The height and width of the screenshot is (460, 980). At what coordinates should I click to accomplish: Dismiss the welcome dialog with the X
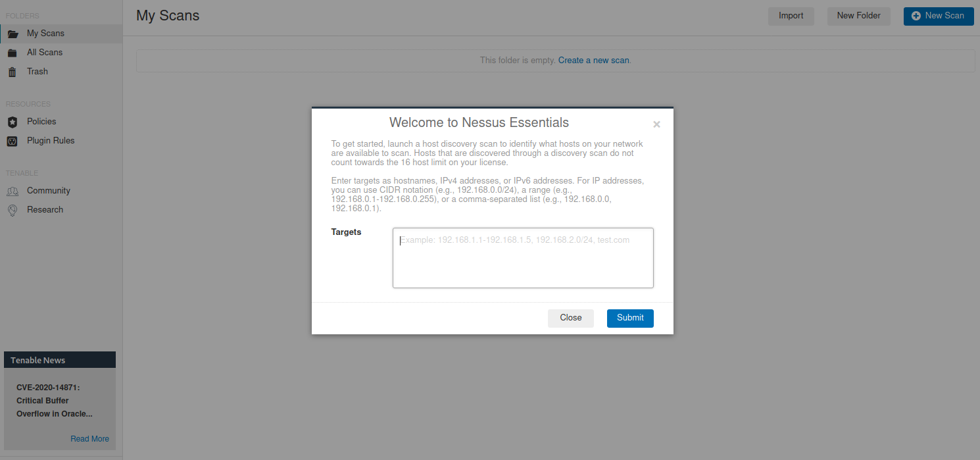pos(656,124)
